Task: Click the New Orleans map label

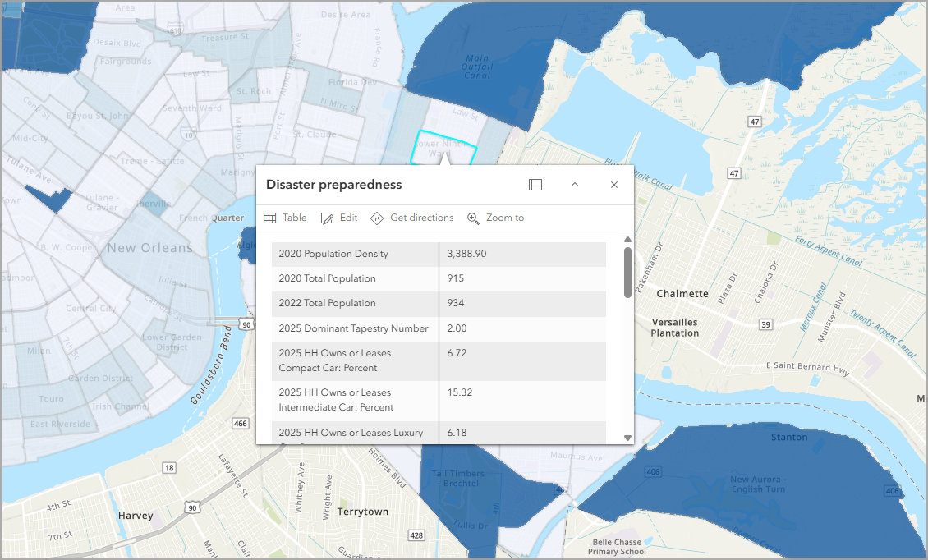Action: coord(150,247)
